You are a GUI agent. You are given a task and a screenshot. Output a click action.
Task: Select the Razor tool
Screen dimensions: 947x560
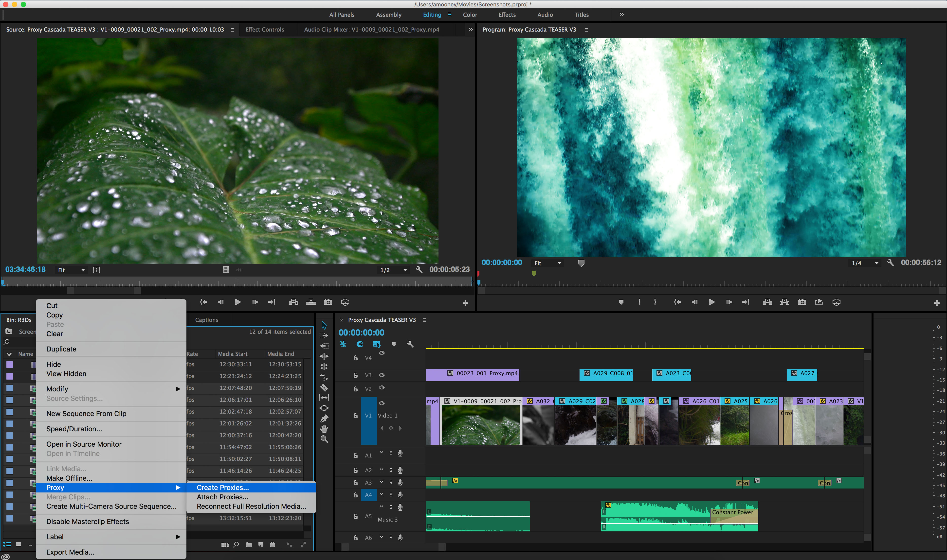pos(324,387)
